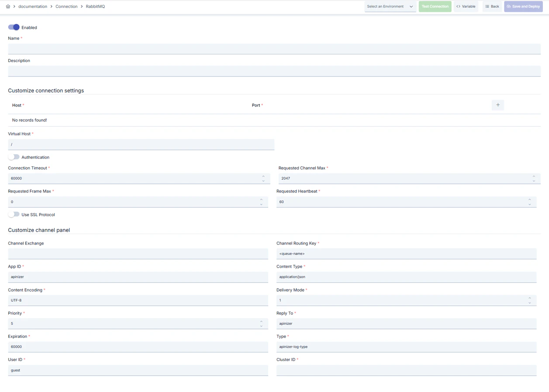
Task: Click the Reply To field
Action: point(406,323)
